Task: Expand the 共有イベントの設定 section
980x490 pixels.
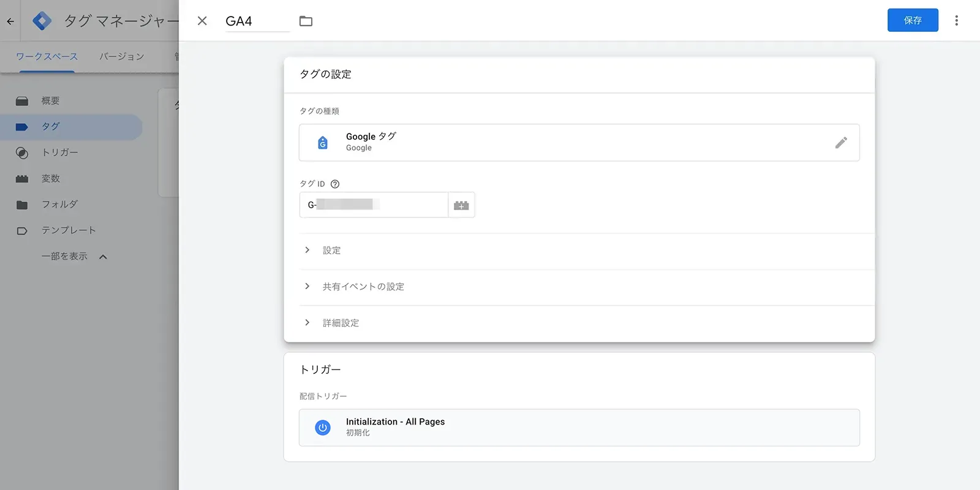Action: [x=586, y=287]
